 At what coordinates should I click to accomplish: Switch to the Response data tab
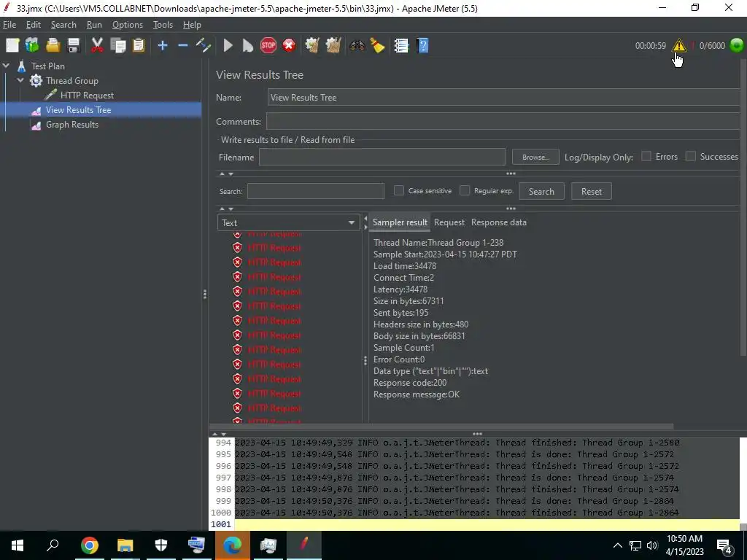pos(499,222)
